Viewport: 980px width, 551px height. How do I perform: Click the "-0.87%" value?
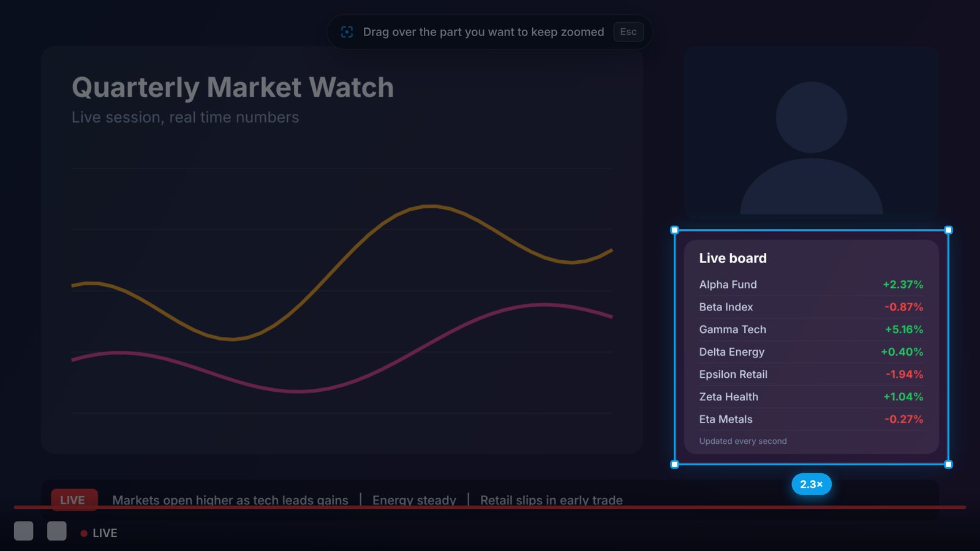[904, 307]
